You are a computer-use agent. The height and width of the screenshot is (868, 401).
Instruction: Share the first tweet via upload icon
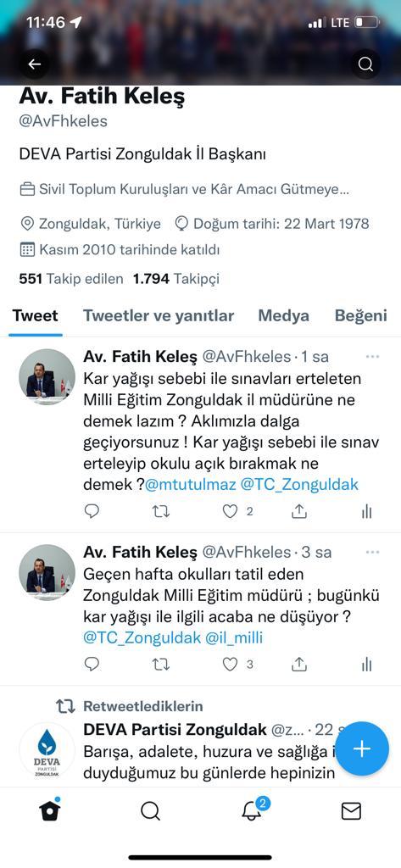299,511
